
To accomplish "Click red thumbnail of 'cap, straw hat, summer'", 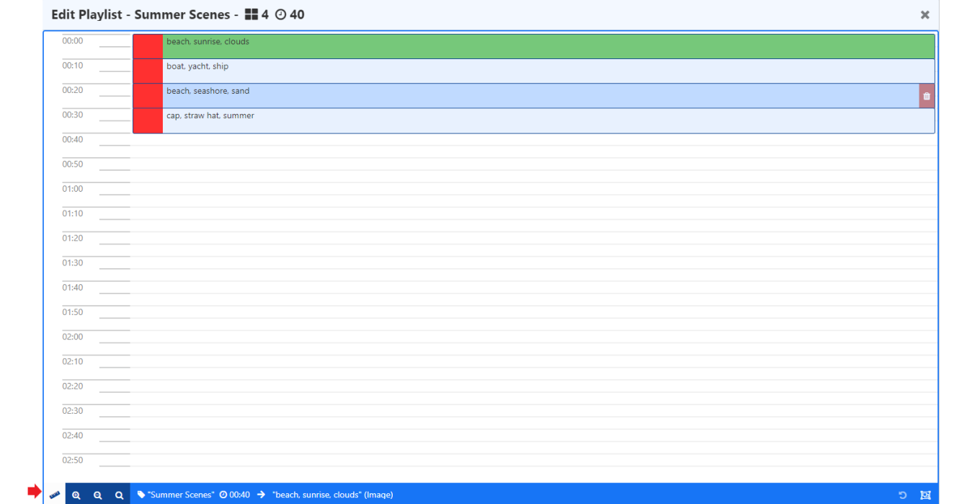I will click(x=148, y=120).
